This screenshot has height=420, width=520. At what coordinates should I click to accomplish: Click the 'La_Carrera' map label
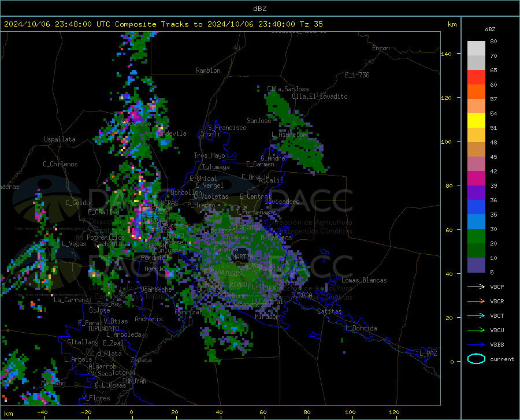coord(71,300)
